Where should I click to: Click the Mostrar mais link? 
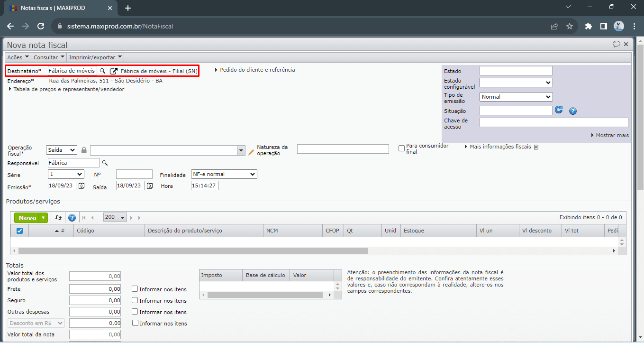tap(612, 135)
